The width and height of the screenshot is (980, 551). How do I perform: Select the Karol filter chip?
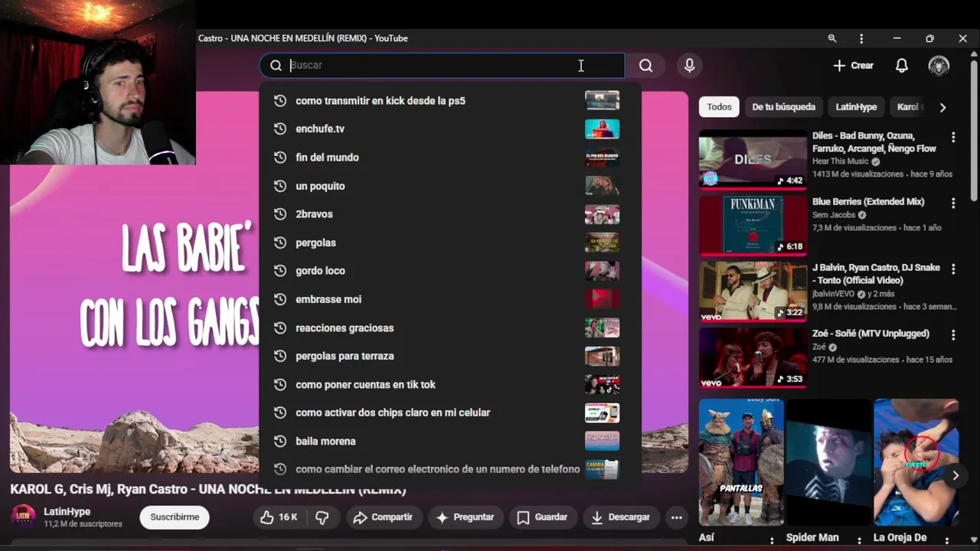[909, 107]
